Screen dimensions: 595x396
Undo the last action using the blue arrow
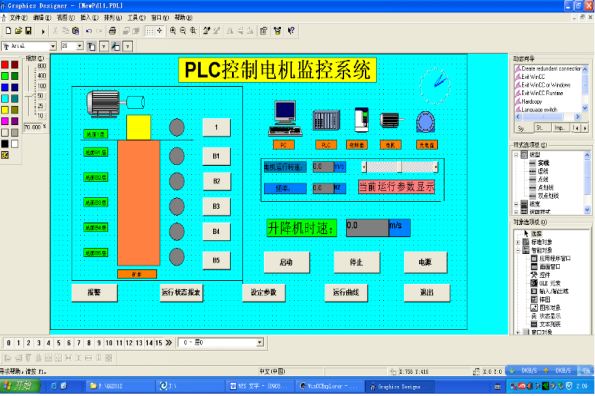click(89, 31)
